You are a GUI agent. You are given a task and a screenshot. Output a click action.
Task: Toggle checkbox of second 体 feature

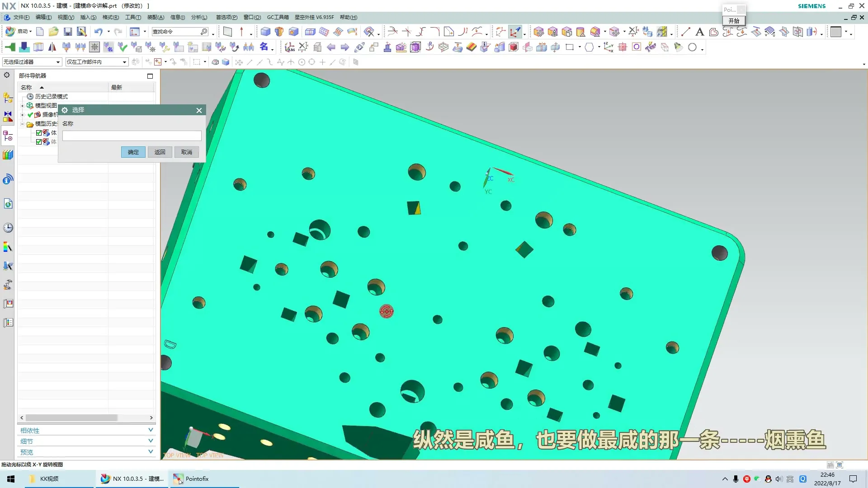(39, 142)
